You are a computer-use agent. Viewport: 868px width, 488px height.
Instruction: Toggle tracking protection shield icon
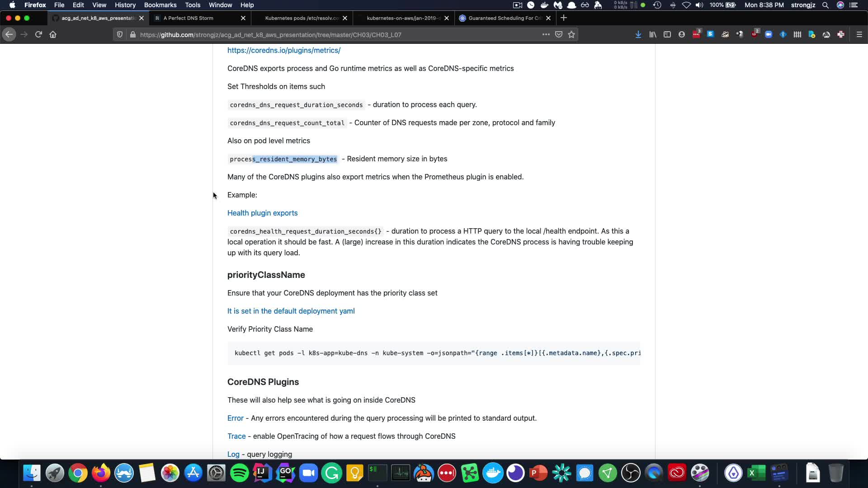coord(120,34)
